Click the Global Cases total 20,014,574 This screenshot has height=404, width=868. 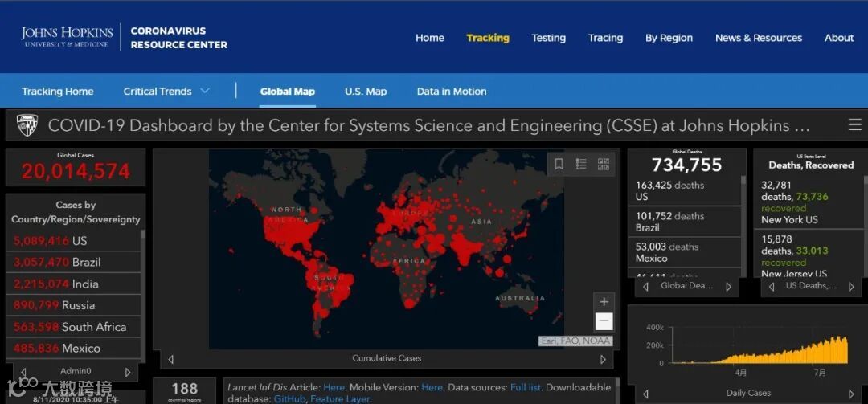click(76, 172)
